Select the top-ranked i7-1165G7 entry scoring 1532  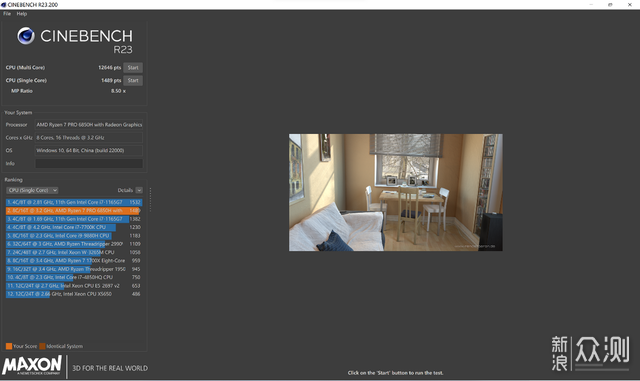(74, 202)
